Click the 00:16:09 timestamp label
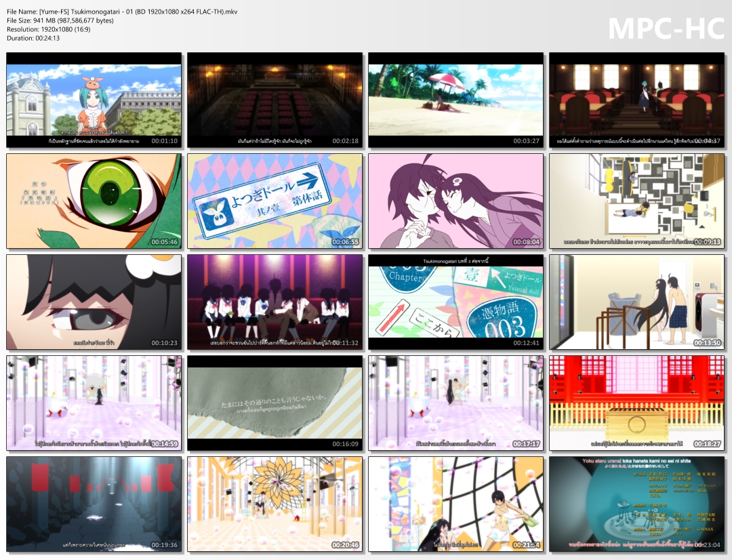Viewport: 732px width, 560px height. [x=346, y=444]
